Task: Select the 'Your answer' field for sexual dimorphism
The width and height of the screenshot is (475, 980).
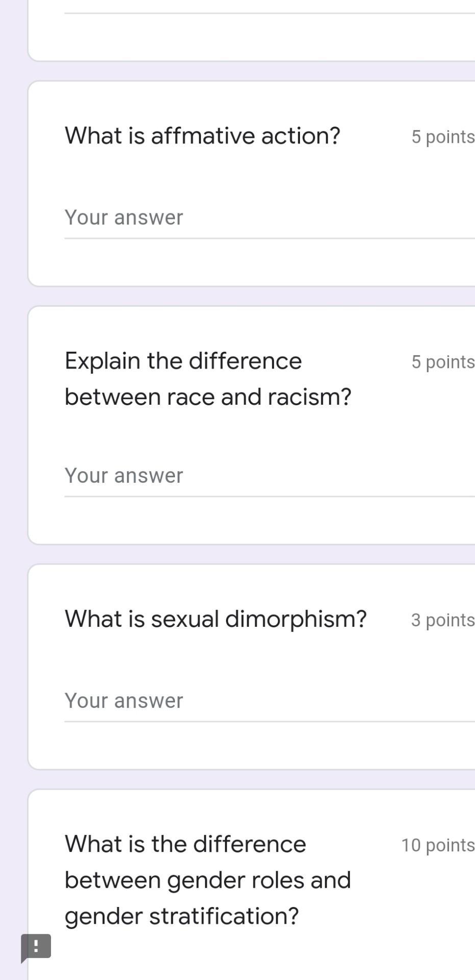Action: tap(204, 700)
